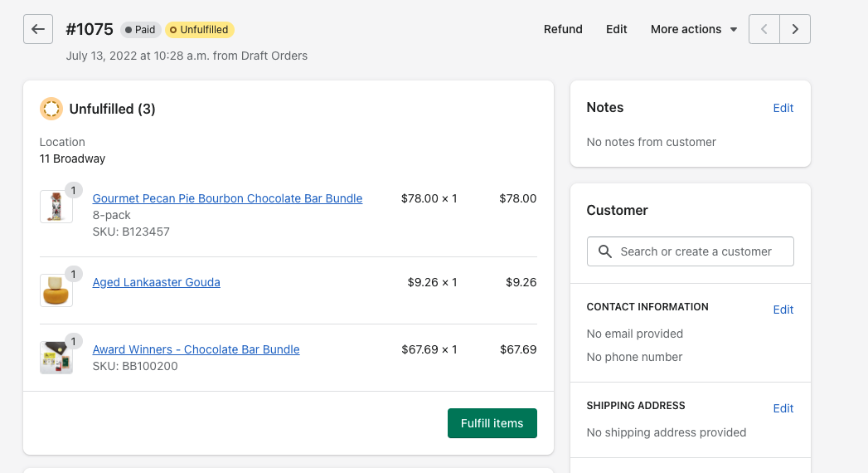Viewport: 868px width, 473px height.
Task: Go to next order arrow
Action: 795,29
